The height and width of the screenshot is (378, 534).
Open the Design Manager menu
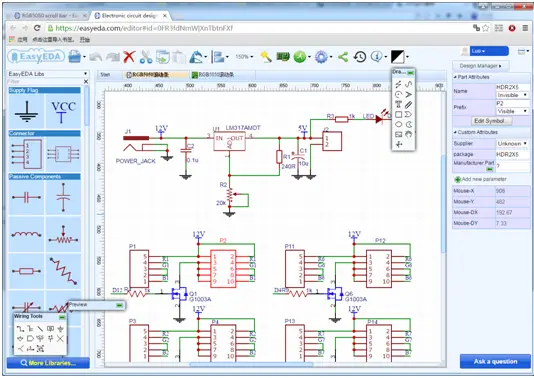481,66
